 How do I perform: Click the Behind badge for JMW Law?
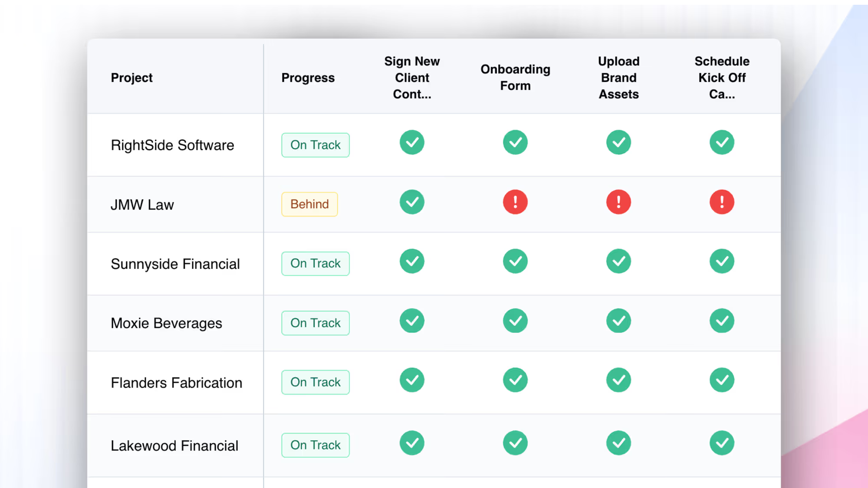pyautogui.click(x=309, y=204)
